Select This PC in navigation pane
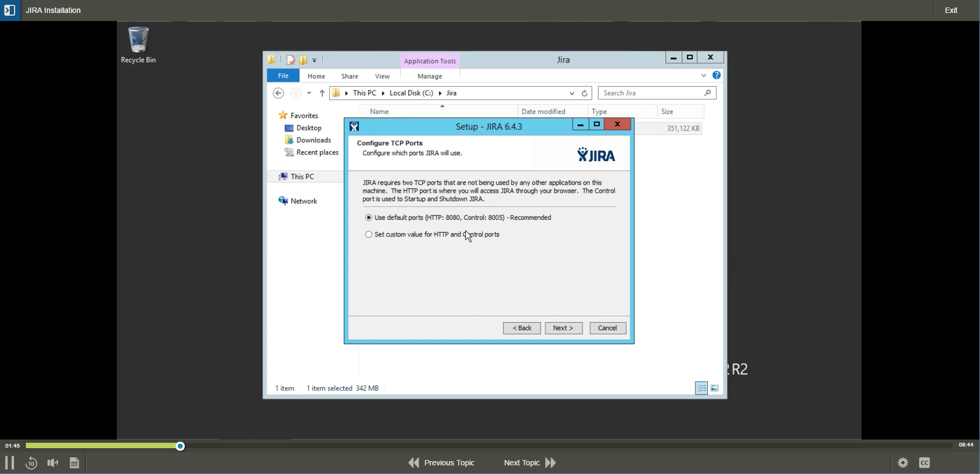The height and width of the screenshot is (474, 980). click(x=302, y=177)
